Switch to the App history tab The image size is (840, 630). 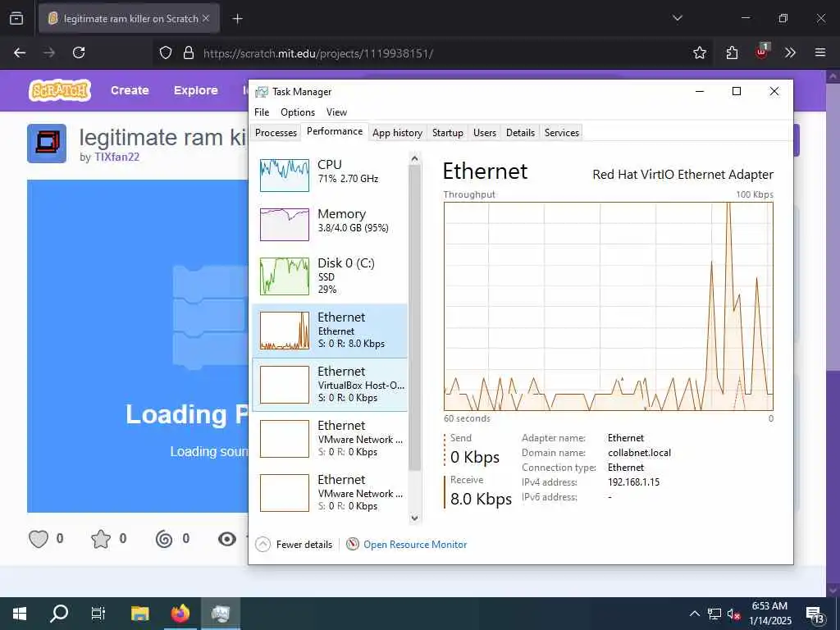pyautogui.click(x=397, y=132)
